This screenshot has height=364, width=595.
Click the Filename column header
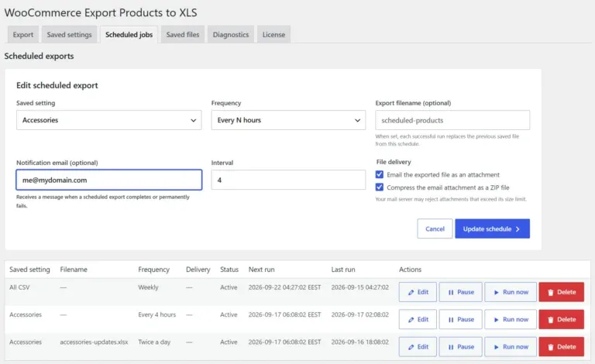74,270
